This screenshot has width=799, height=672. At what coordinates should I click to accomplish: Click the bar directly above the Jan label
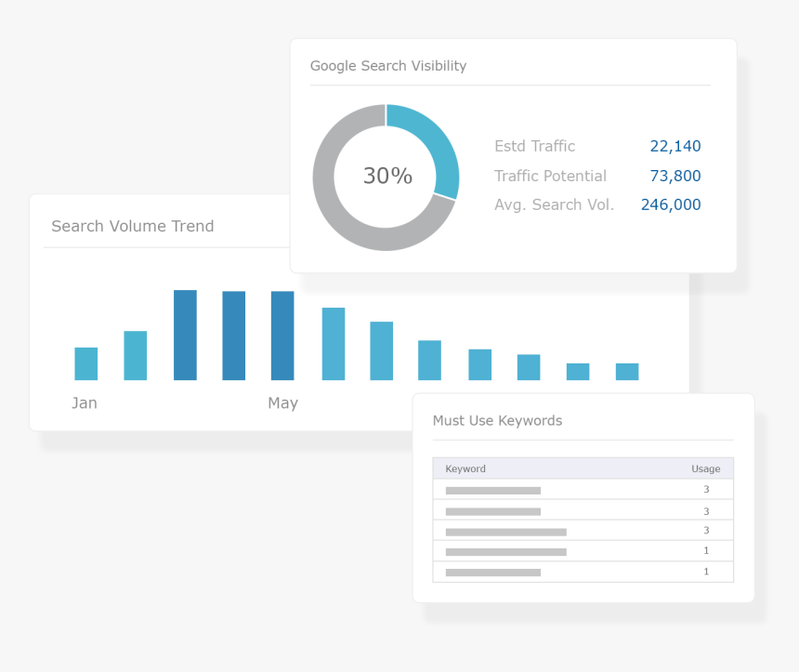pyautogui.click(x=86, y=363)
